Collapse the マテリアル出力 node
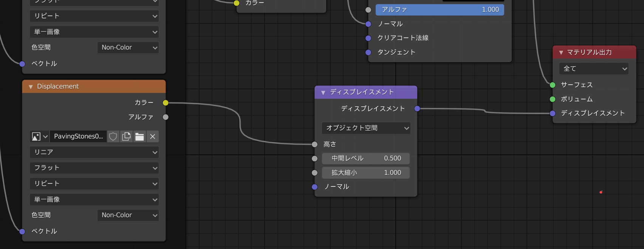644x249 pixels. click(561, 53)
